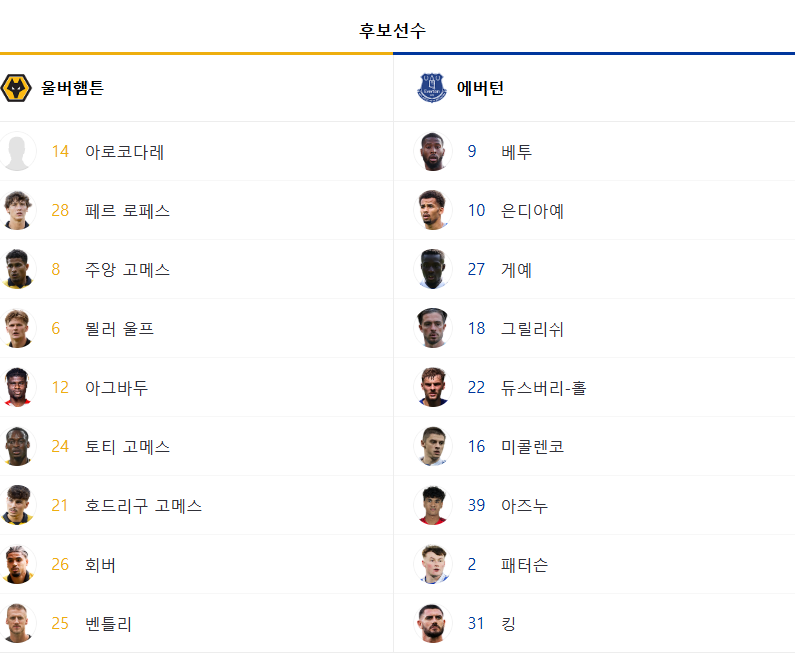The image size is (795, 654).
Task: Click the Wolverhampton wolf crest icon
Action: click(16, 88)
